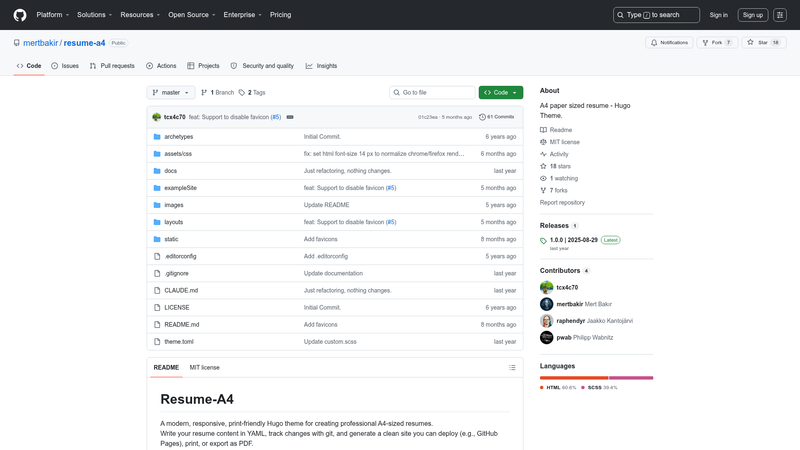Click the images folder icon

[x=157, y=205]
